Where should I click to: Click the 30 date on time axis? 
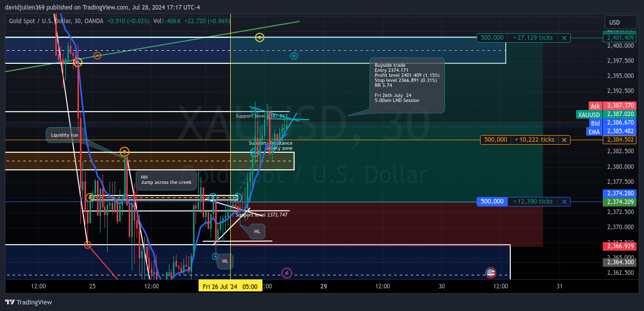tap(441, 286)
